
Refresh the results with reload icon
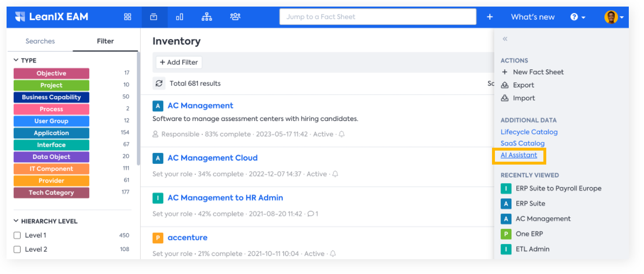pos(159,84)
